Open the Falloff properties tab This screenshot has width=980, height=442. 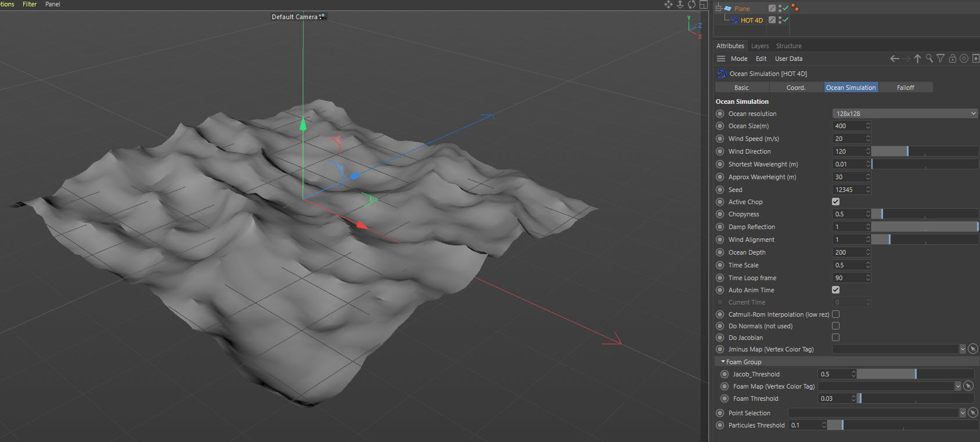coord(905,88)
